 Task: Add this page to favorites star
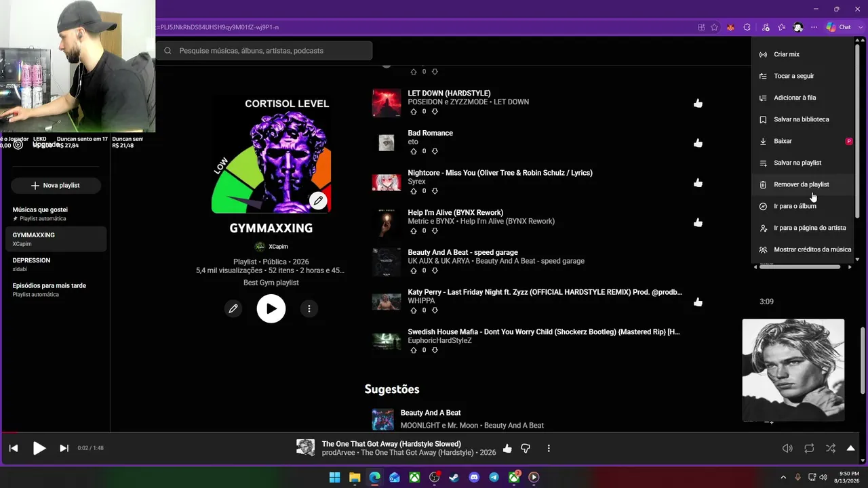coord(715,27)
